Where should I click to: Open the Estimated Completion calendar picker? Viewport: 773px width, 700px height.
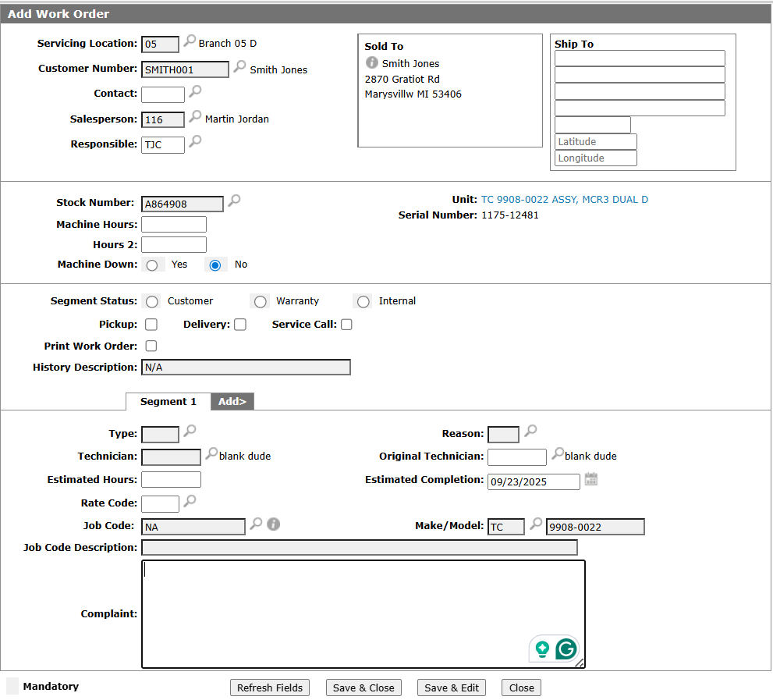[591, 479]
